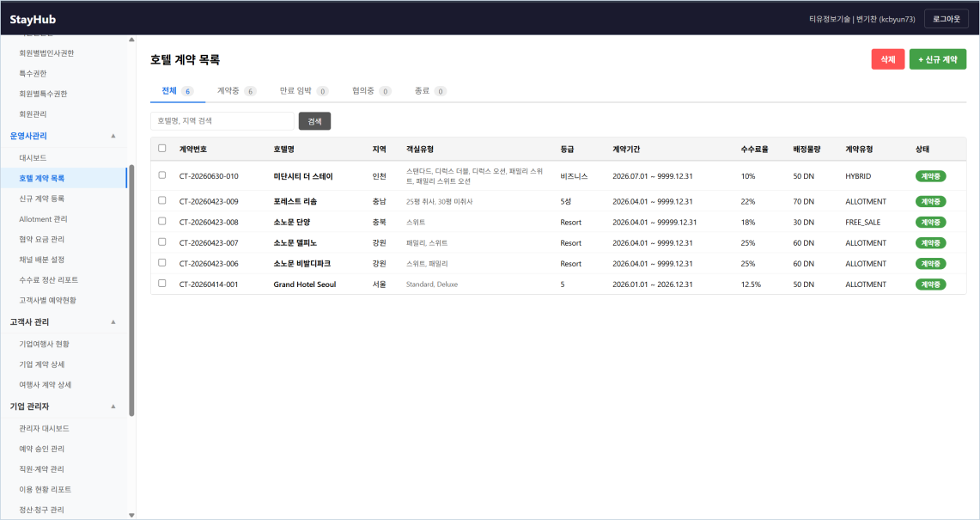This screenshot has height=520, width=980.
Task: Click hotel name Grand Hotel Seoul
Action: 304,284
